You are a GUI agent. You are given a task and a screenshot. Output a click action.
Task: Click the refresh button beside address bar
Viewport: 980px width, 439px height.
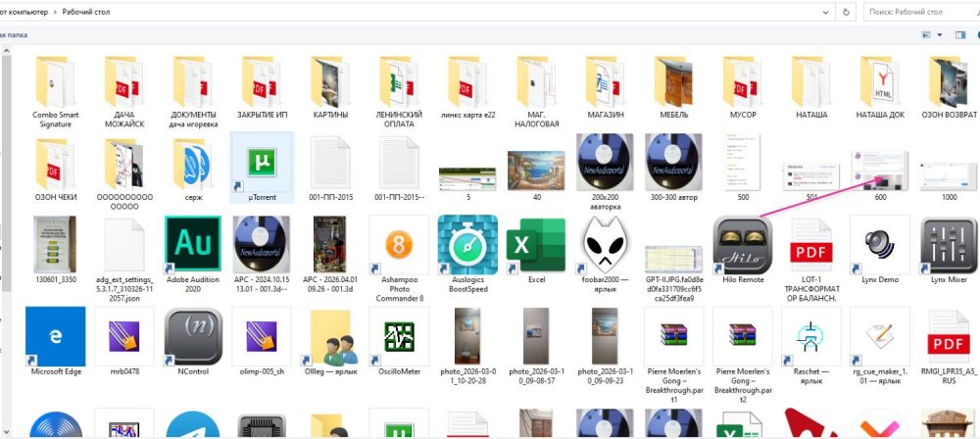tap(845, 13)
